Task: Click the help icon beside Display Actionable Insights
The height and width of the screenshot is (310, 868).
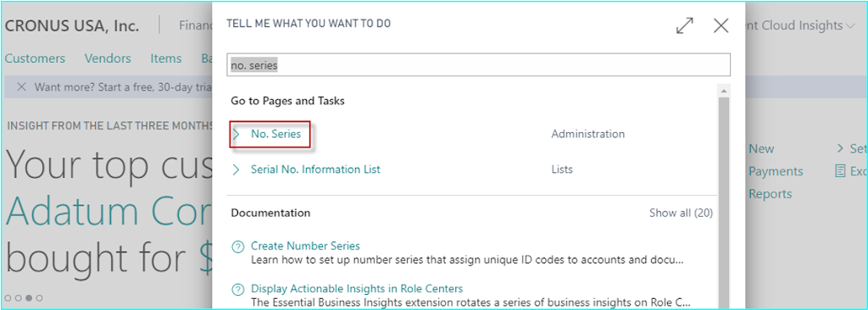Action: point(237,290)
